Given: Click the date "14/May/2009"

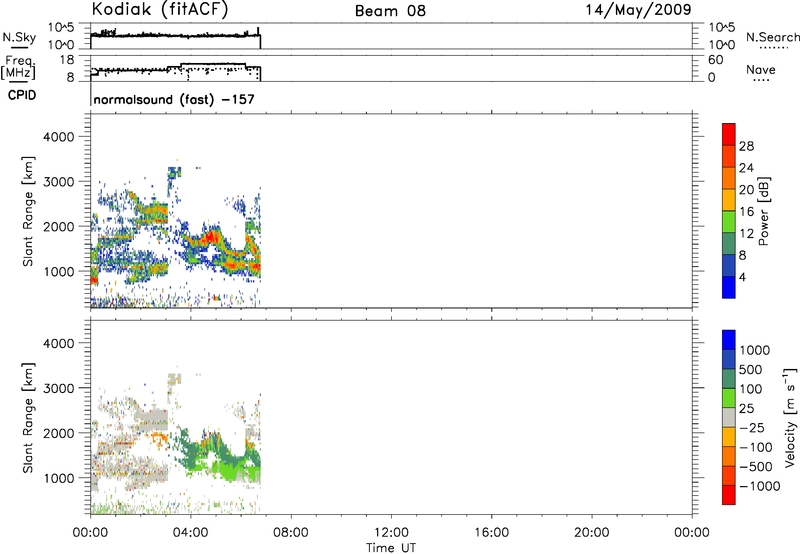Looking at the screenshot, I should 638,10.
